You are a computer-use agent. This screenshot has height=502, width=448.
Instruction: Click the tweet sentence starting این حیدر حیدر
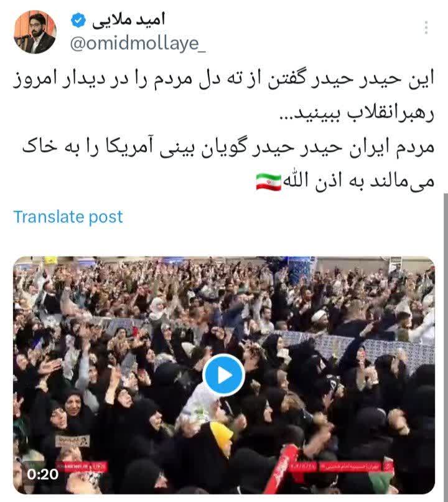click(x=224, y=97)
